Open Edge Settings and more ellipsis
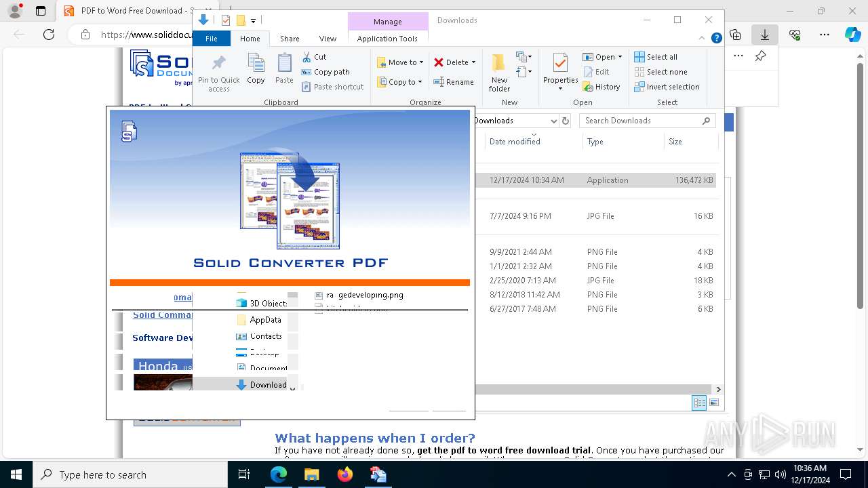 825,34
